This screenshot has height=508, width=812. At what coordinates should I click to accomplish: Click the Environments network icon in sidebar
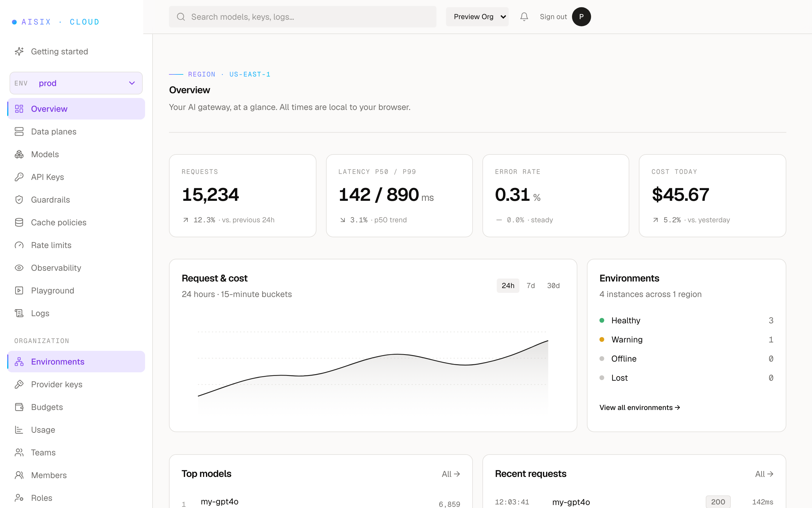tap(19, 362)
